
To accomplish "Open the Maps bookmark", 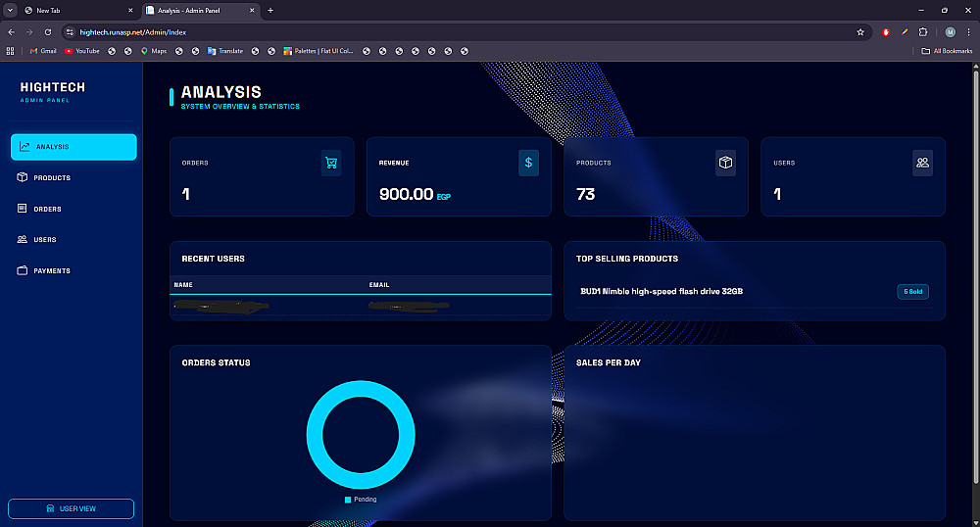I will pyautogui.click(x=154, y=51).
